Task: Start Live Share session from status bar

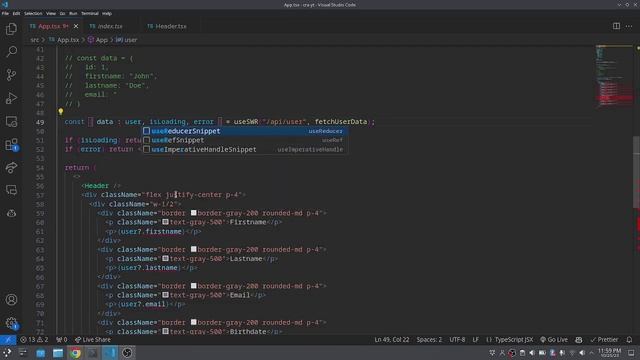Action: pos(93,340)
